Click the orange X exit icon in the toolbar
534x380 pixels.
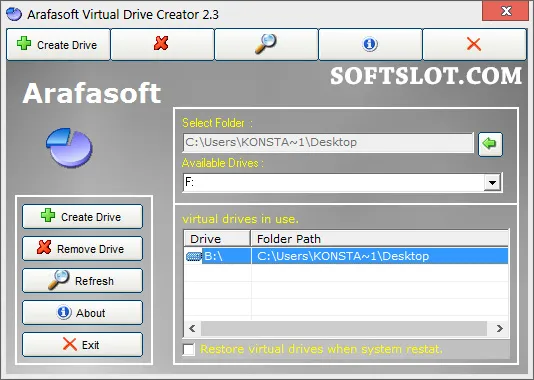pos(474,44)
